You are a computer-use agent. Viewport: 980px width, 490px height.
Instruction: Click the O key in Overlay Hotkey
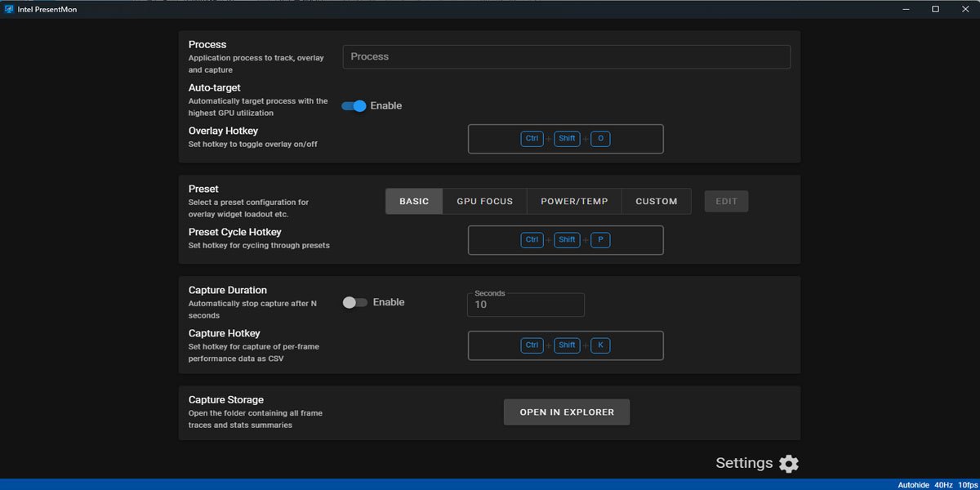[x=600, y=139]
